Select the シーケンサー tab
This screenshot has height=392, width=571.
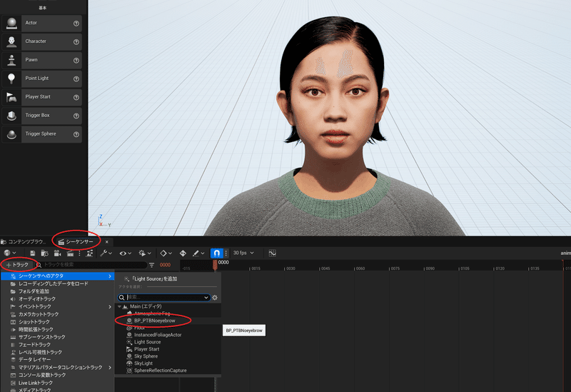tap(76, 241)
